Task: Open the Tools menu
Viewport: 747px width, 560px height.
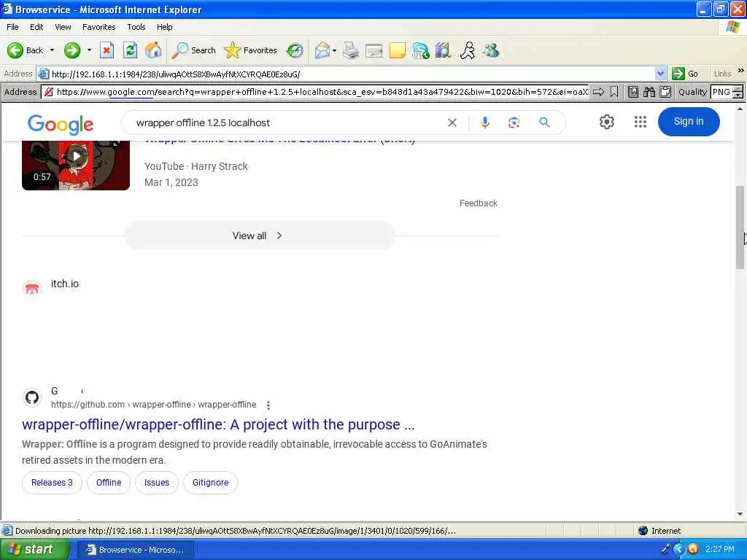Action: [x=136, y=27]
